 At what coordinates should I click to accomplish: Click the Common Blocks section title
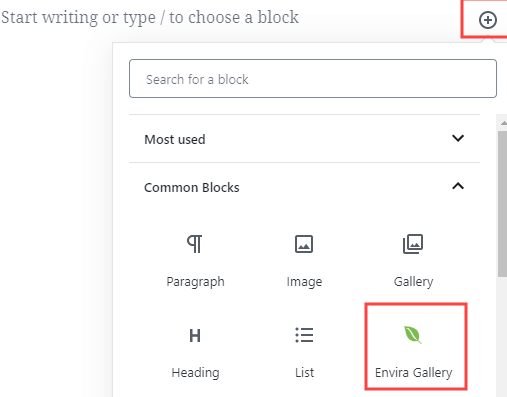tap(192, 187)
